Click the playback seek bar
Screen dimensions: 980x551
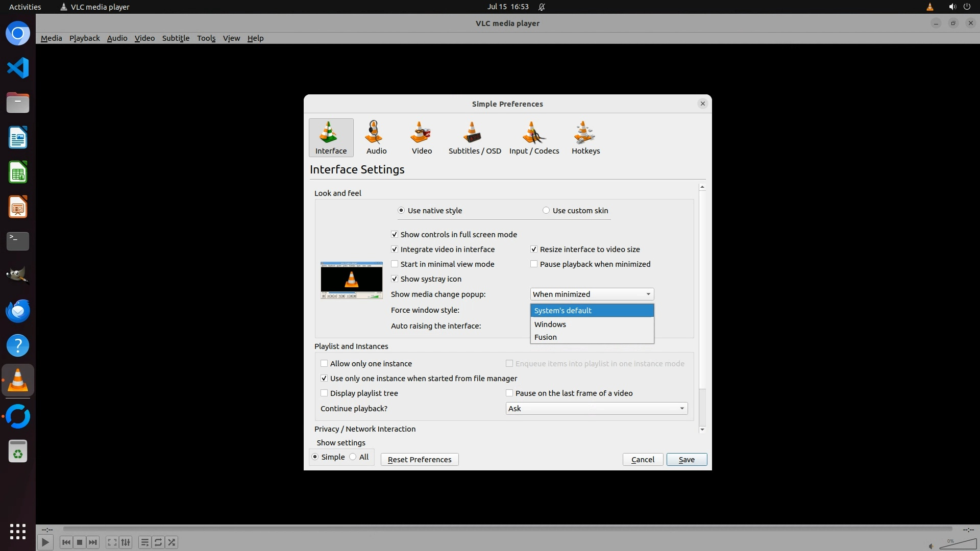[x=507, y=529]
